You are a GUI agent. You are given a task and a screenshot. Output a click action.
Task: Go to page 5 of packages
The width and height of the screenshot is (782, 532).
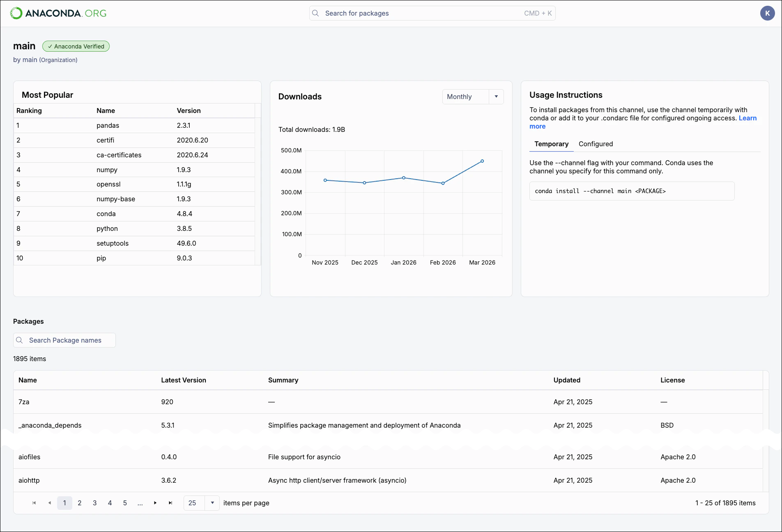tap(125, 503)
